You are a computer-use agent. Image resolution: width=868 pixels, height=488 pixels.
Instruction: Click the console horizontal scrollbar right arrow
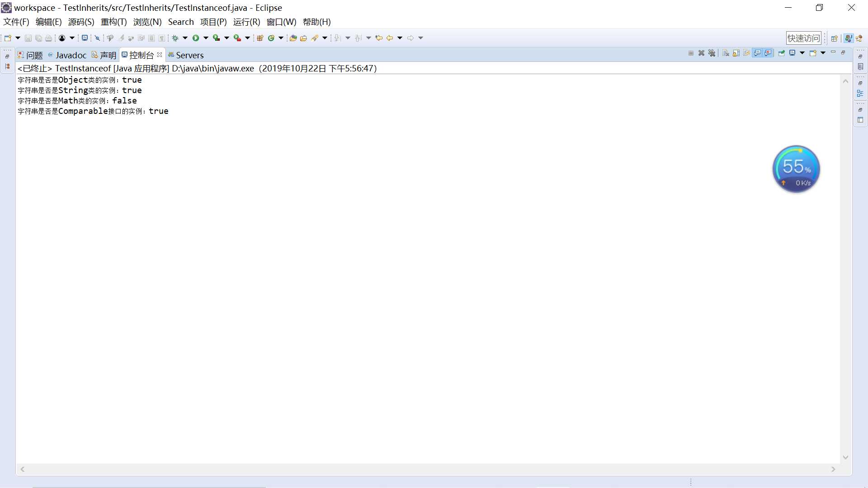pos(833,469)
